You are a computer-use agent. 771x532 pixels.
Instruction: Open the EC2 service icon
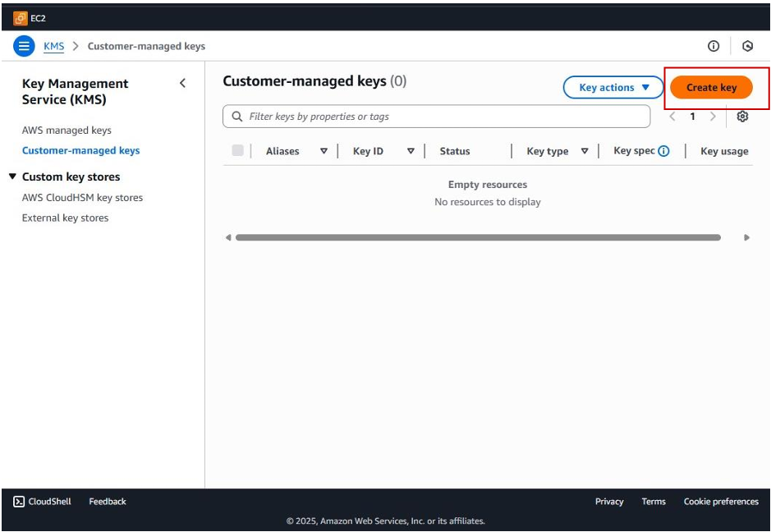point(21,19)
